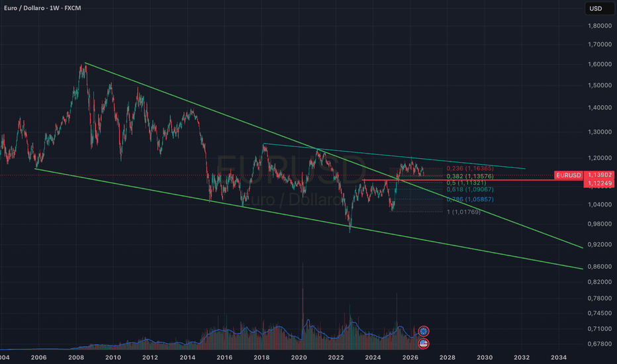Viewport: 617px width, 364px height.
Task: Click the red EURUSD price label
Action: [x=568, y=175]
